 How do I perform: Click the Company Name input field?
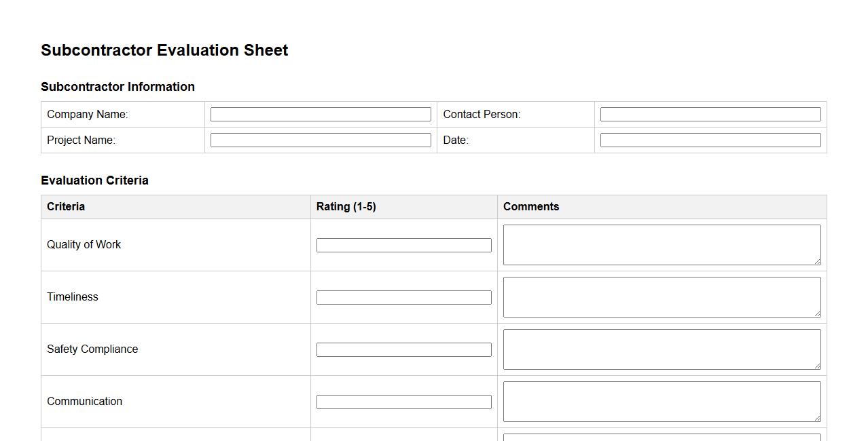pyautogui.click(x=321, y=115)
